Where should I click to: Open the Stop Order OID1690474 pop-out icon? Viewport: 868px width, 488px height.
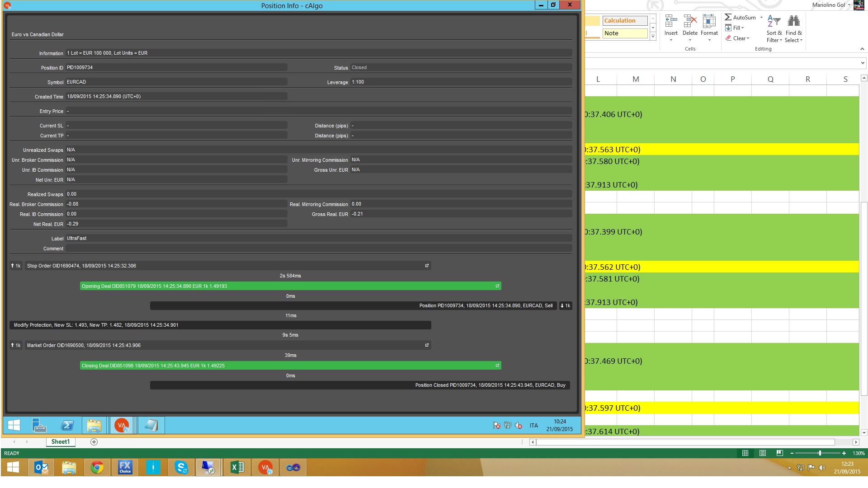(427, 266)
